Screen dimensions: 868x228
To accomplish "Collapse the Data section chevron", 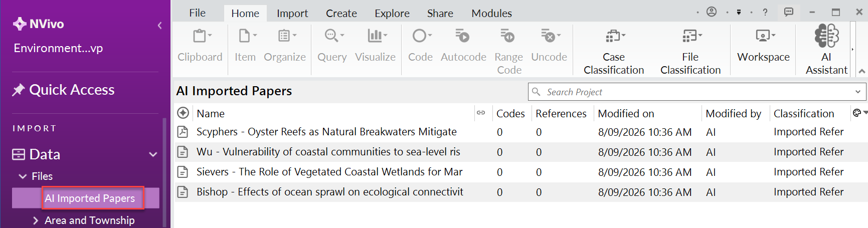I will pos(153,154).
